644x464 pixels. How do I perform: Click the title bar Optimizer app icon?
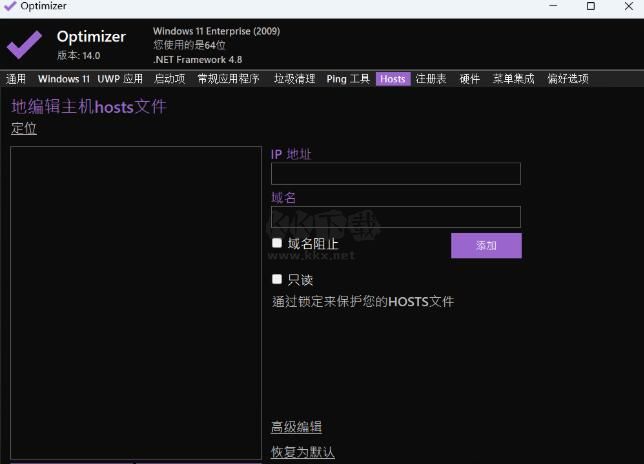tap(9, 6)
